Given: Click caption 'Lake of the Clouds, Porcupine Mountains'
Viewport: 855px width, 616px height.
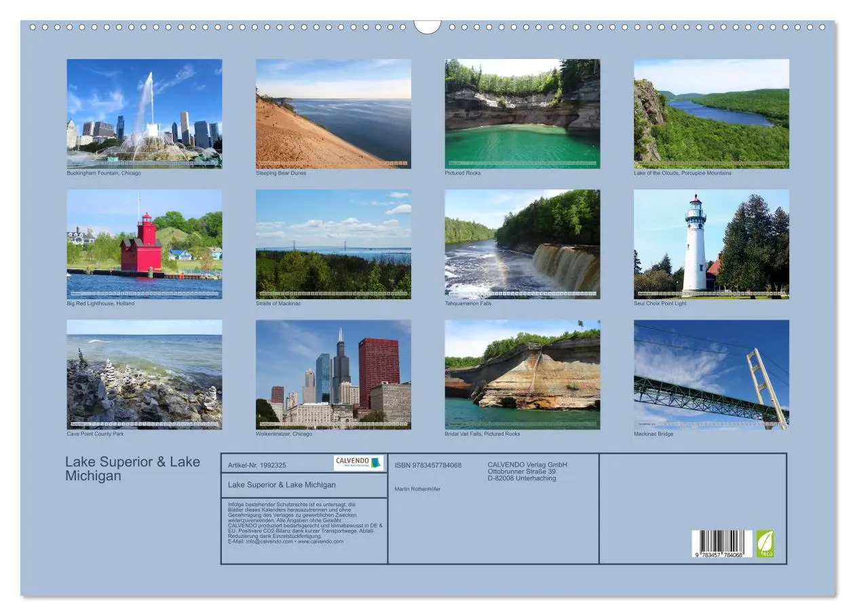Looking at the screenshot, I should click(683, 173).
